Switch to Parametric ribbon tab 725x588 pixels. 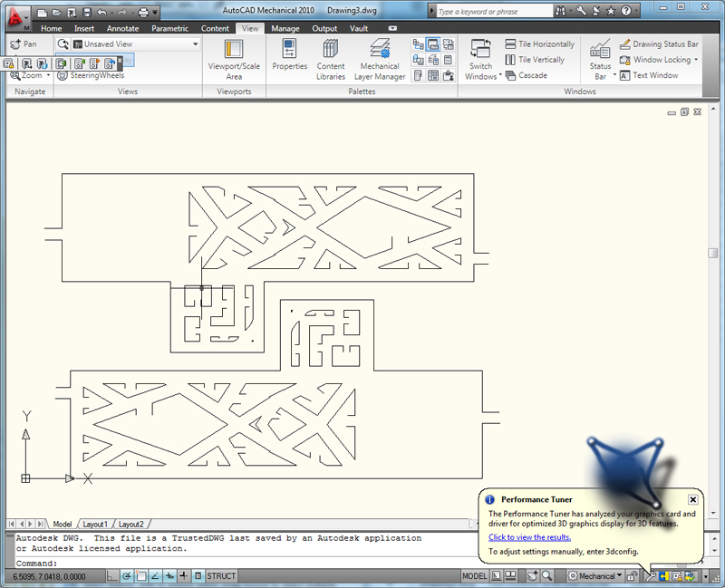point(169,28)
